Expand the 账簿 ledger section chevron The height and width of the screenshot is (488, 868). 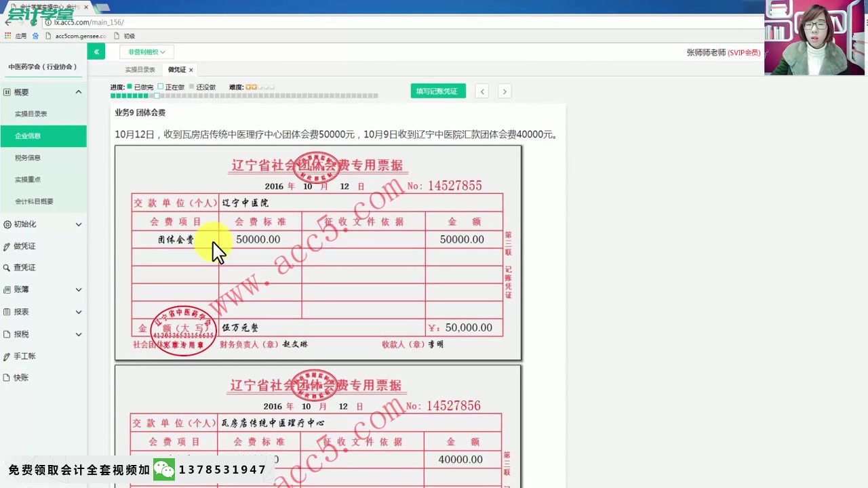click(x=79, y=289)
